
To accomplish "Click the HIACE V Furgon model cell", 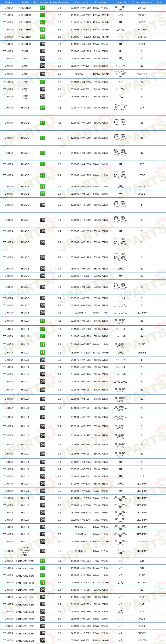I will [25, 551].
